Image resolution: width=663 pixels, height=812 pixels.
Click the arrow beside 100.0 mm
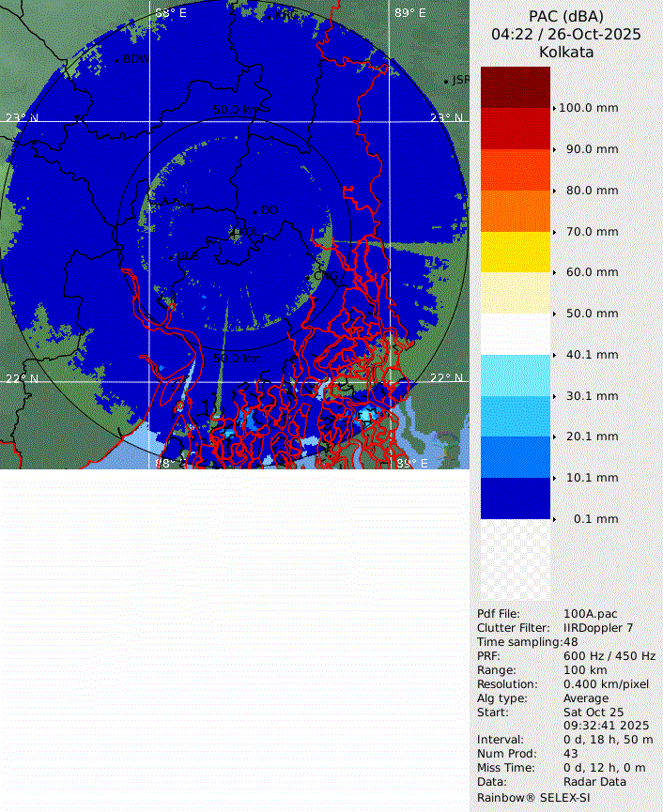[555, 108]
